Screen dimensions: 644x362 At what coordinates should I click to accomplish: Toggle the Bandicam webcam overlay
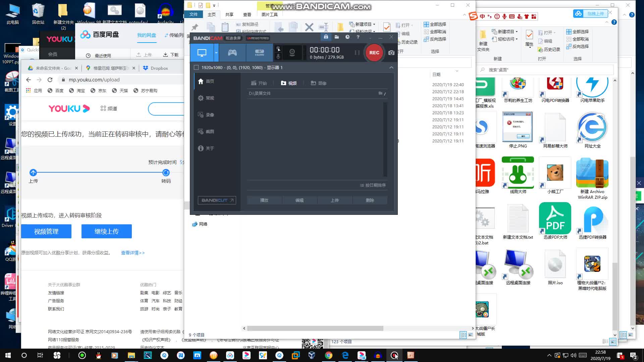292,53
